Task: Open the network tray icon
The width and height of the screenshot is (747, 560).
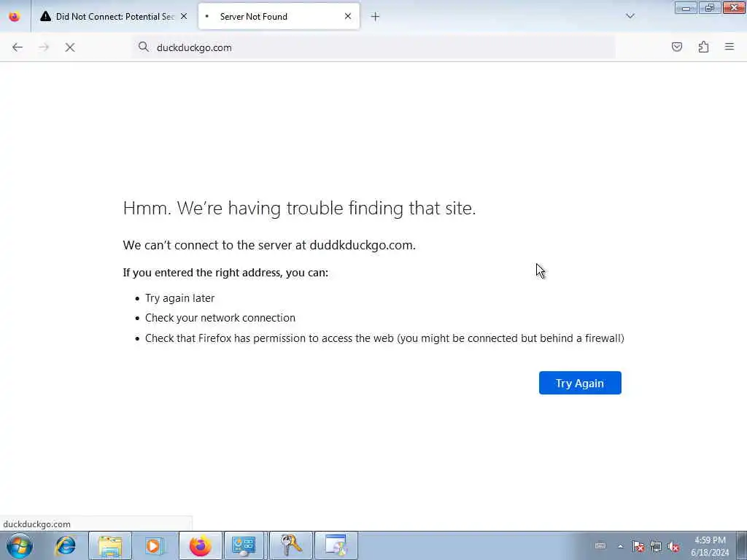Action: pyautogui.click(x=656, y=546)
